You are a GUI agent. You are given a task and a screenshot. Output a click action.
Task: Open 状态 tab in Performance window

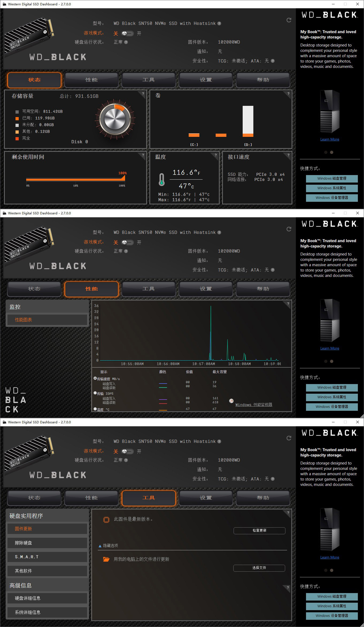click(34, 289)
